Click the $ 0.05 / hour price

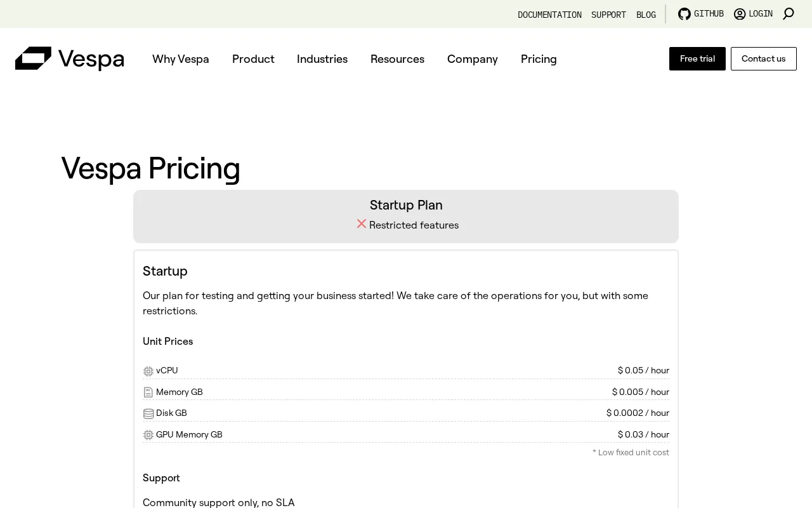[643, 370]
